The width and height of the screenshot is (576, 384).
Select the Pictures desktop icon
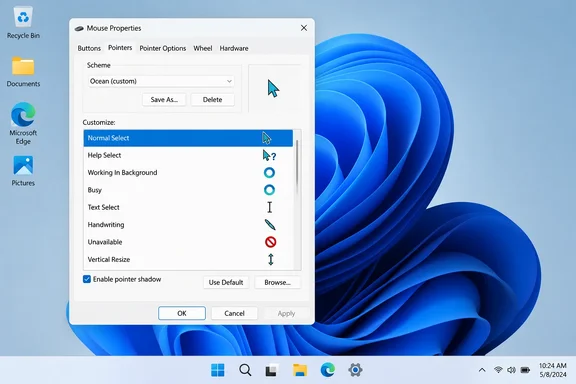(23, 171)
